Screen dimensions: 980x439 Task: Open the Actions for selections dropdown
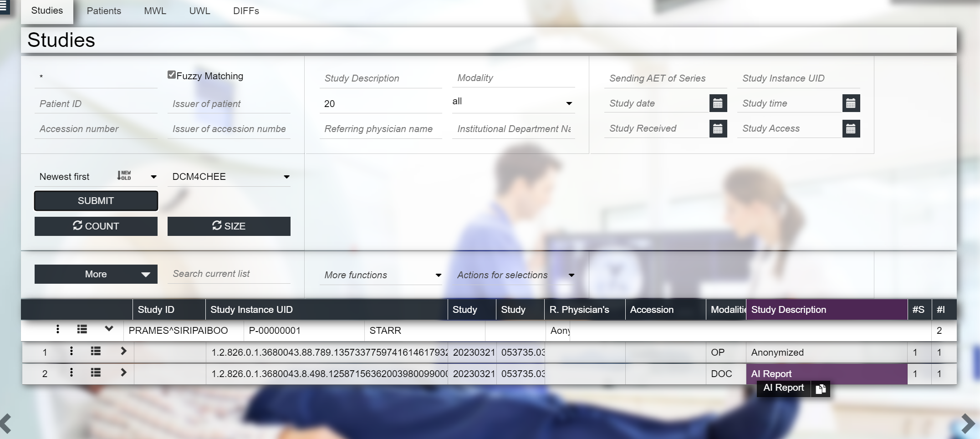(515, 275)
